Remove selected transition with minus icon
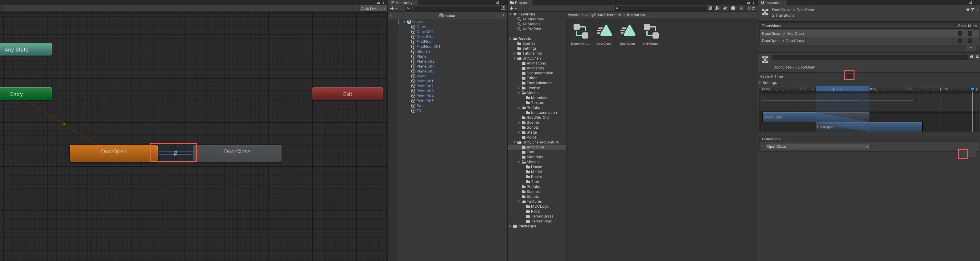 tap(970, 48)
